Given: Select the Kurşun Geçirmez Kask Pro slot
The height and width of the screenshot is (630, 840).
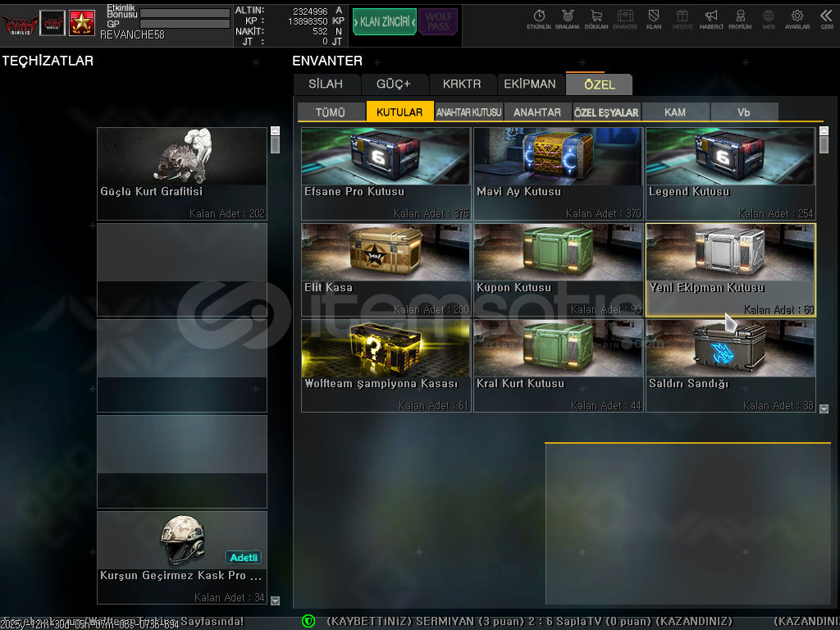Looking at the screenshot, I should tap(182, 558).
